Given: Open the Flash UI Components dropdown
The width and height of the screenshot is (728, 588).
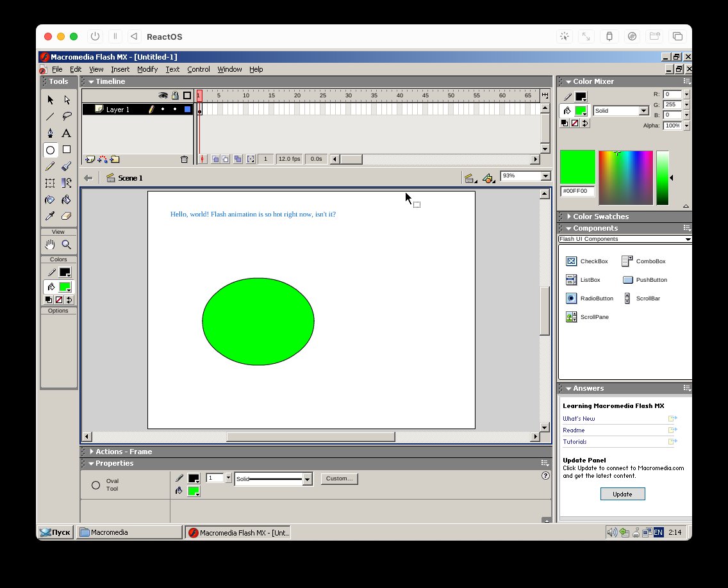Looking at the screenshot, I should point(688,239).
